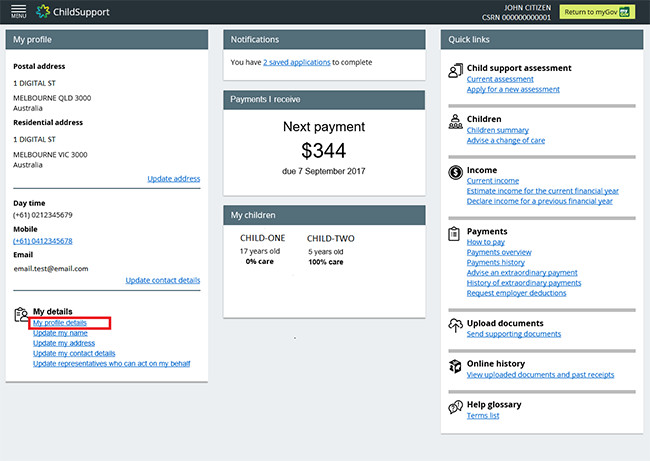Click the Help glossary speech bubble icon

[455, 407]
